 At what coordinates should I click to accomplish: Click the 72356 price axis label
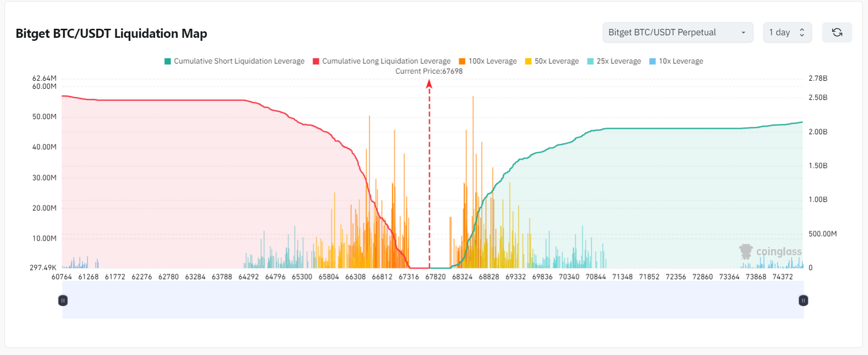676,277
